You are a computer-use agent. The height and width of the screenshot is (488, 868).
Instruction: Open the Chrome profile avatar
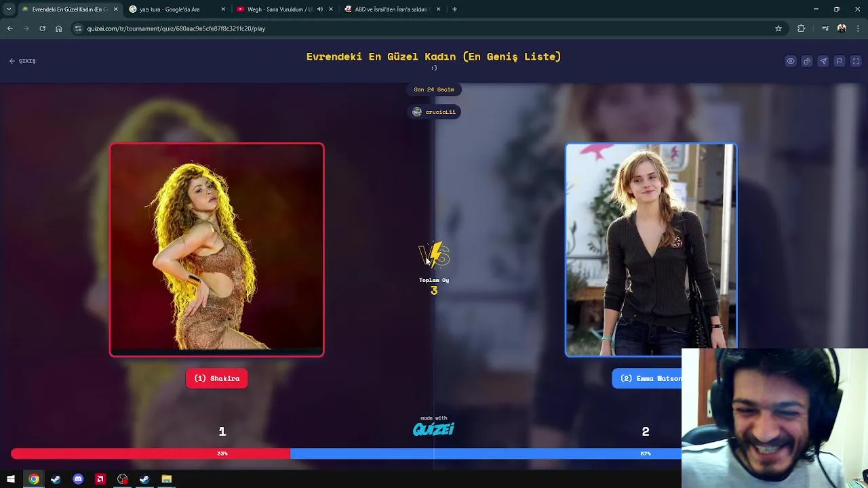point(842,28)
